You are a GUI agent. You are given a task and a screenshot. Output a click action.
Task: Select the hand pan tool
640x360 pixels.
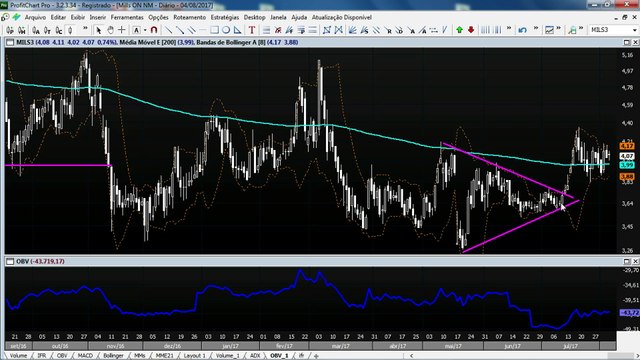tap(110, 30)
